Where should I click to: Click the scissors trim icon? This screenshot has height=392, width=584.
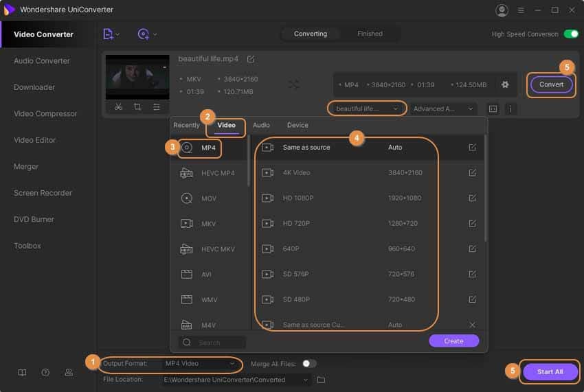(118, 107)
